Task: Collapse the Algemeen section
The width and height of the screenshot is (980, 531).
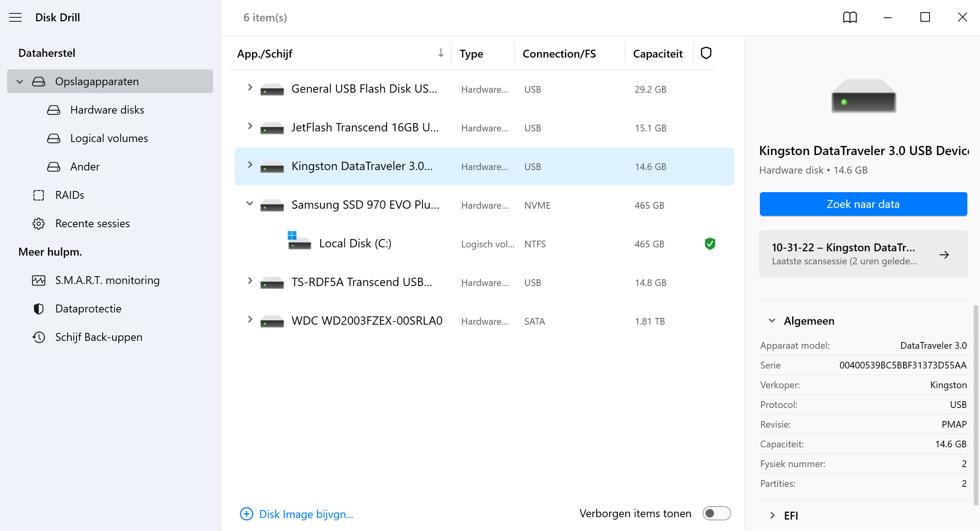Action: click(772, 321)
